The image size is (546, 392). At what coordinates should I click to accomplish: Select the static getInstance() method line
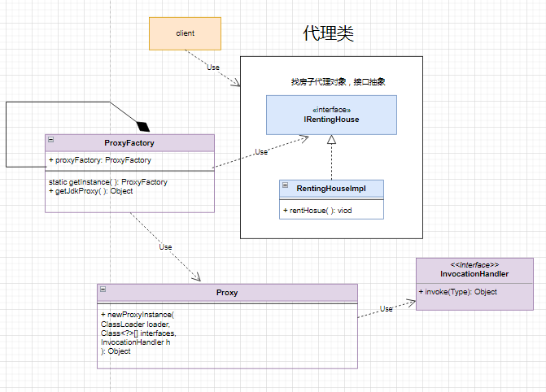pos(107,182)
